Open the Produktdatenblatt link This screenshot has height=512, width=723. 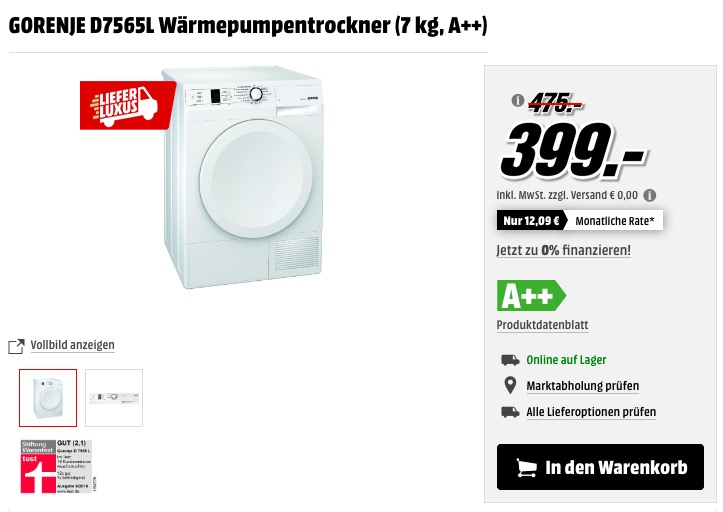pos(542,325)
